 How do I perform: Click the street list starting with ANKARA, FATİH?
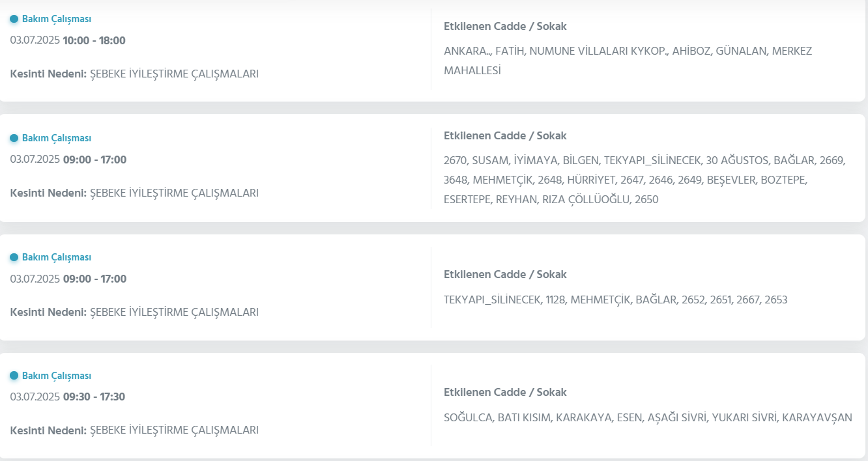(x=628, y=61)
